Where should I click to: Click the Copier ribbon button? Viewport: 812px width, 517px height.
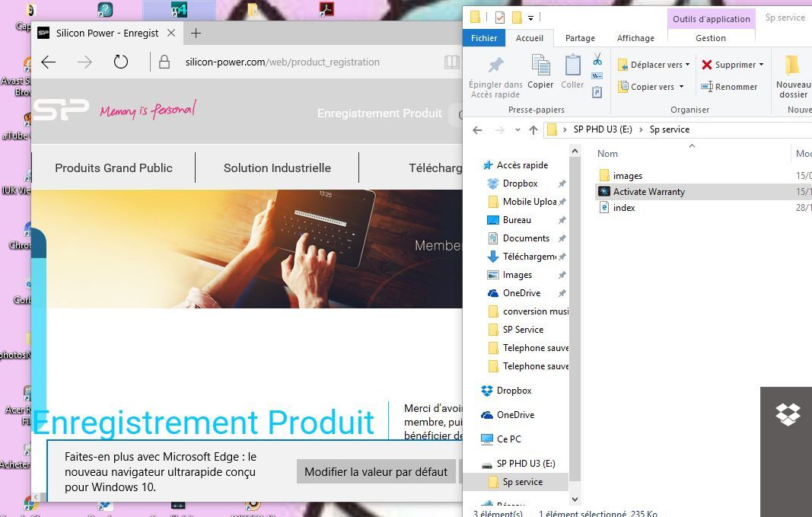pos(540,72)
